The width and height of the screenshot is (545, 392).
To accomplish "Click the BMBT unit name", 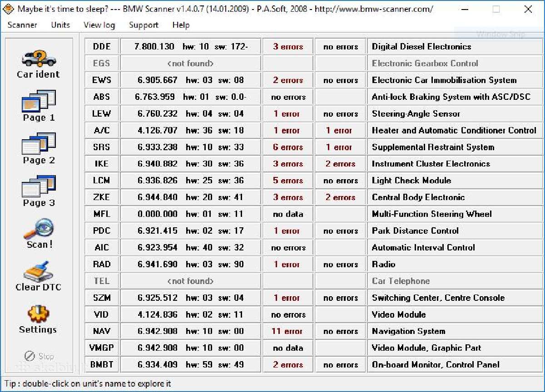I will [102, 365].
